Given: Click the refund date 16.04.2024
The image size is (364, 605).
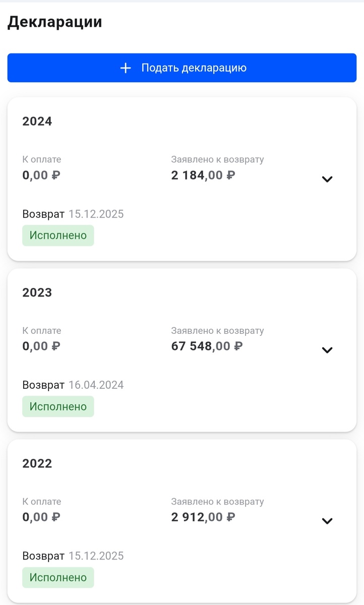Looking at the screenshot, I should coord(96,385).
